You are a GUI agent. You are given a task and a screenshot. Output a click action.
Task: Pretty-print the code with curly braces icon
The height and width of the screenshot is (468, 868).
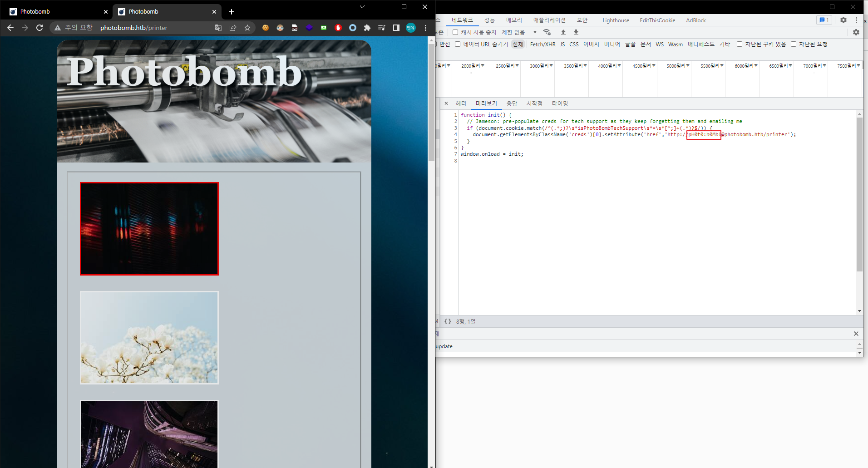[448, 321]
